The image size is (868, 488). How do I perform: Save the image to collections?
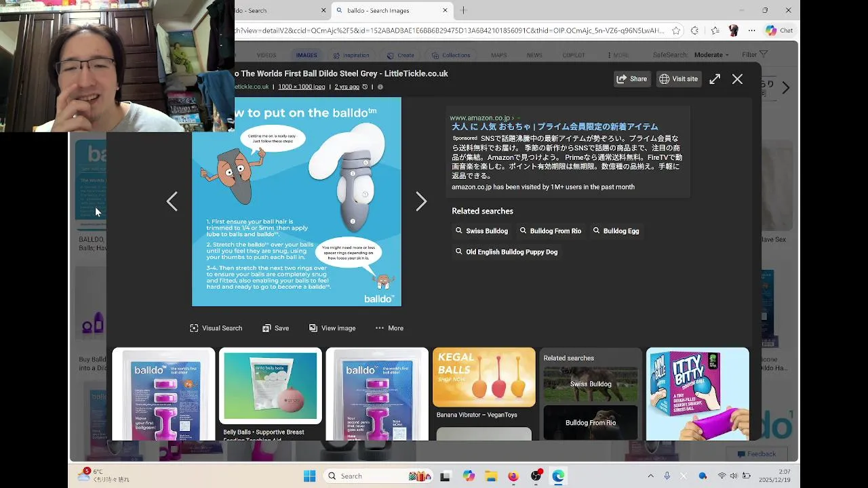(x=275, y=328)
